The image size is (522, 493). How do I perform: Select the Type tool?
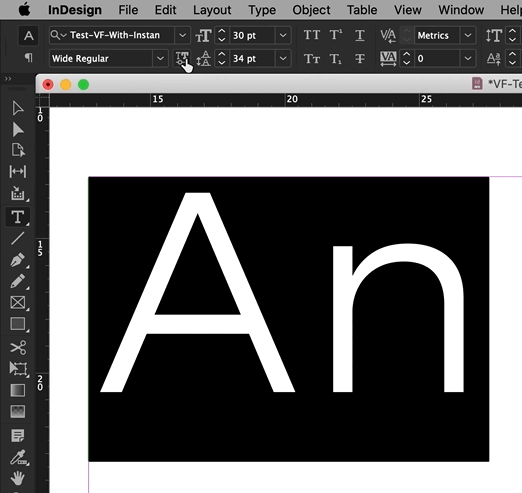17,217
